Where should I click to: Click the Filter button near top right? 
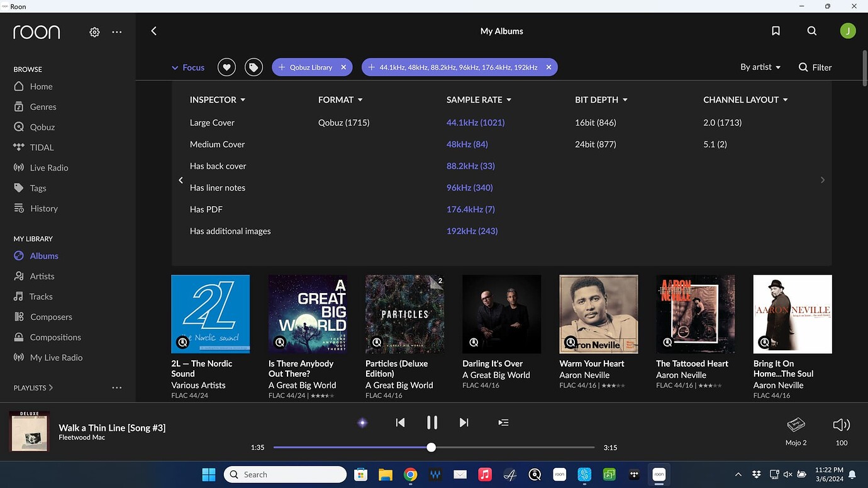(x=815, y=67)
